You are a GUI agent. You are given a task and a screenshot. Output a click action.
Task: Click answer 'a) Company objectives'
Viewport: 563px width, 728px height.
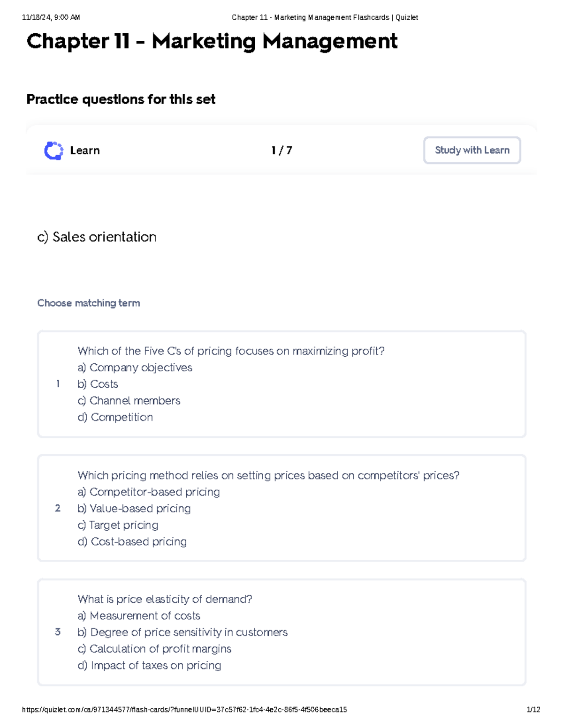pyautogui.click(x=135, y=368)
